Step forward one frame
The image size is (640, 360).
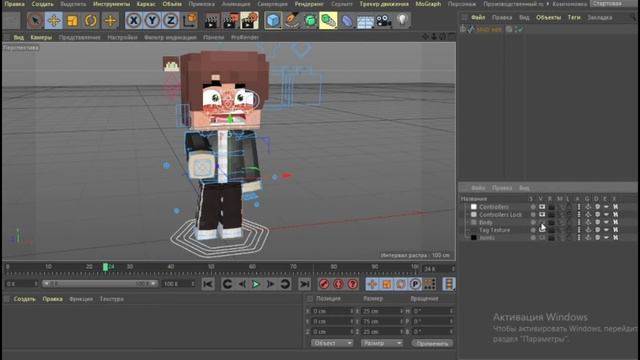[x=270, y=284]
